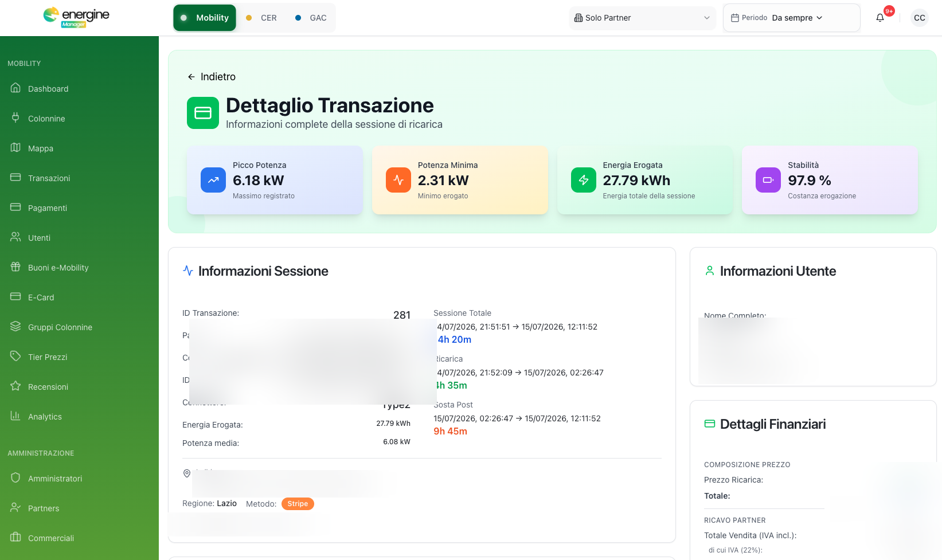
Task: Click the Regione Lazio text
Action: [209, 503]
